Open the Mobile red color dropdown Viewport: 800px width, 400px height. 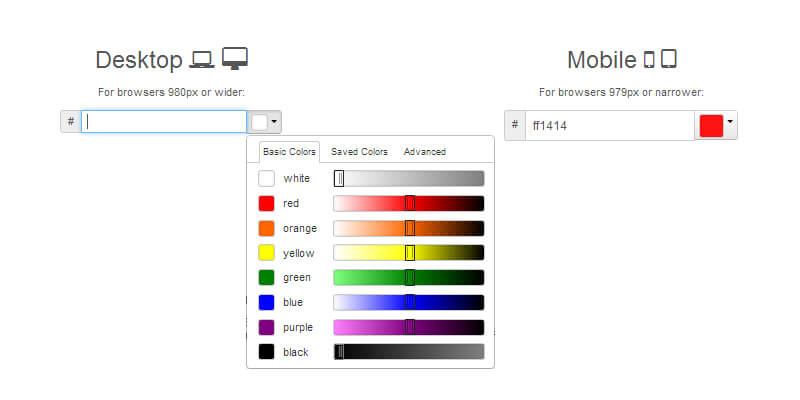[716, 125]
